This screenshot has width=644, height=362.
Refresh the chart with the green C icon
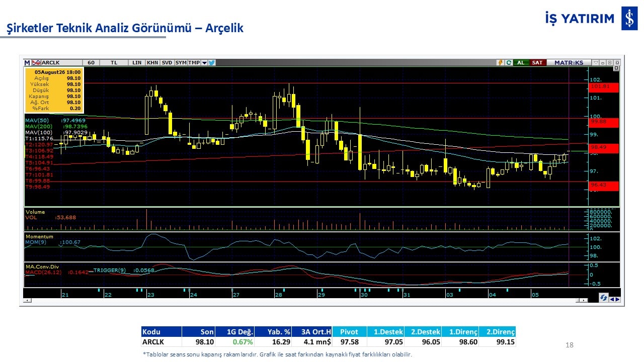509,63
